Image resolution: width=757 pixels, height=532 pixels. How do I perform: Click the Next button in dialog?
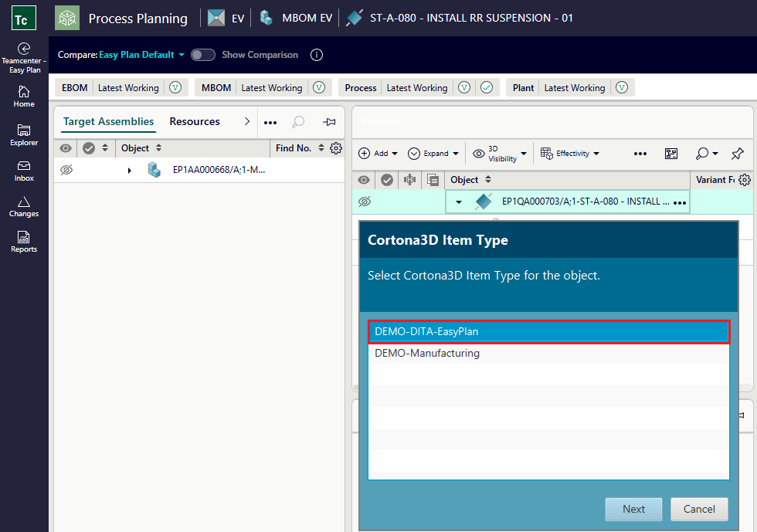633,509
